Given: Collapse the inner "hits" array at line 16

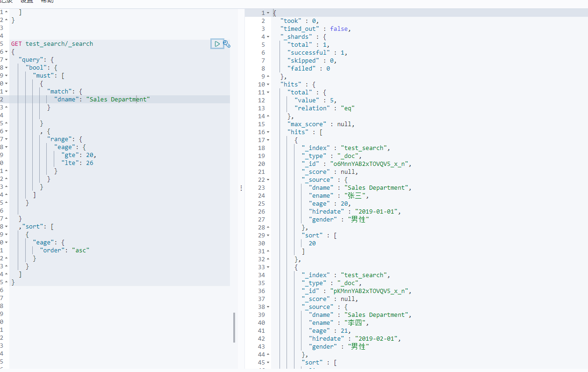Looking at the screenshot, I should pos(268,132).
